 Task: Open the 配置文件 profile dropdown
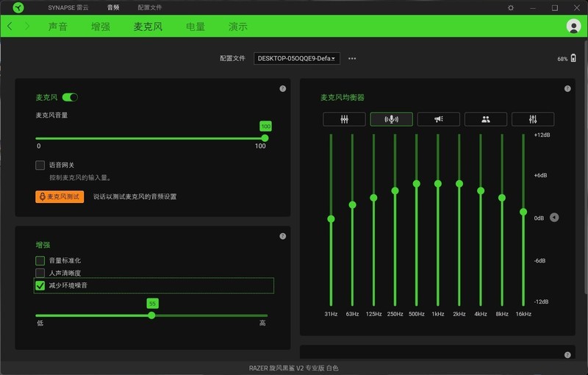[x=297, y=58]
